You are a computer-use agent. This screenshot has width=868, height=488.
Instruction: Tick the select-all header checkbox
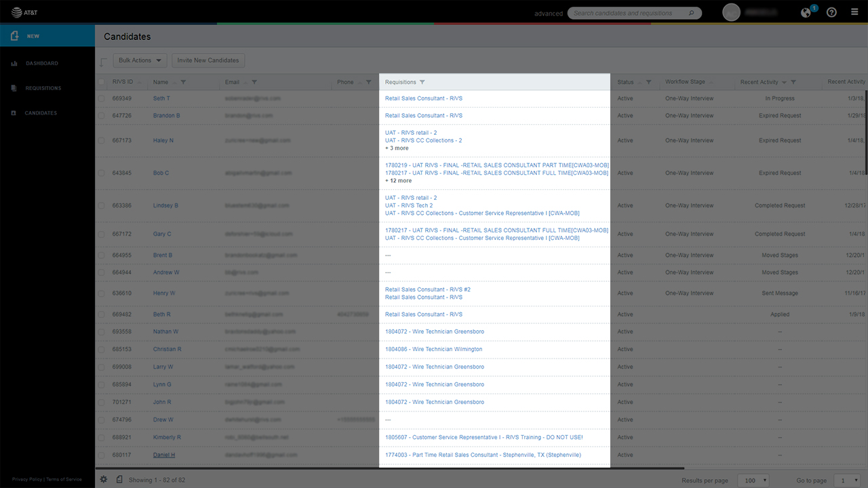pos(102,82)
